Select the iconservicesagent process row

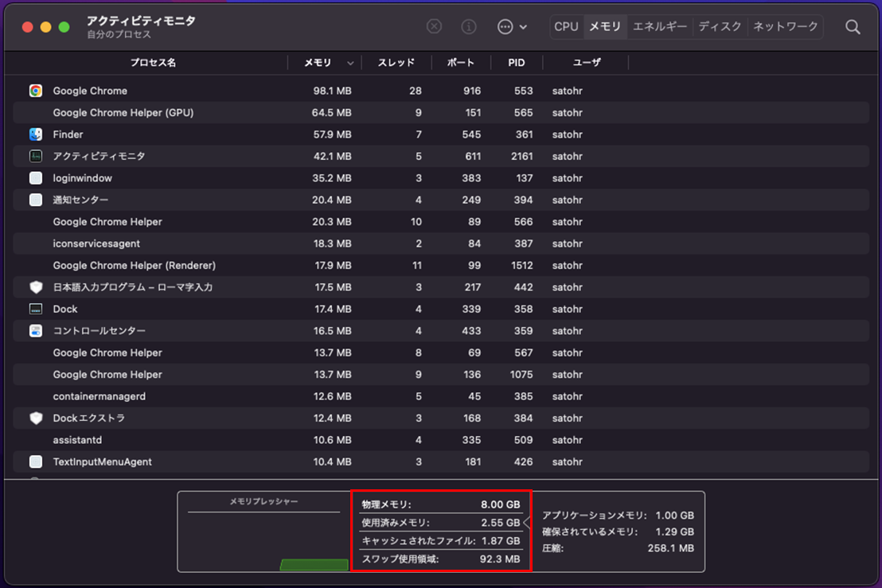click(x=441, y=243)
